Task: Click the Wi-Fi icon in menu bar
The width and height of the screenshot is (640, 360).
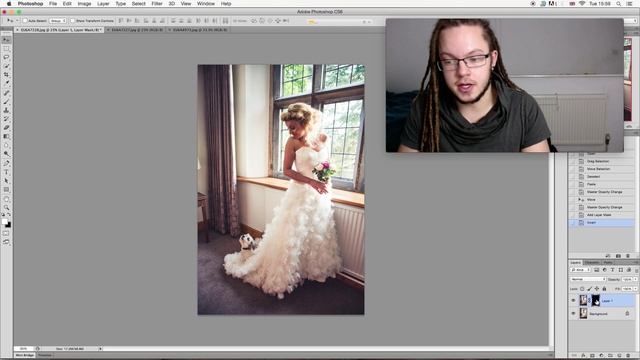Action: coord(582,3)
